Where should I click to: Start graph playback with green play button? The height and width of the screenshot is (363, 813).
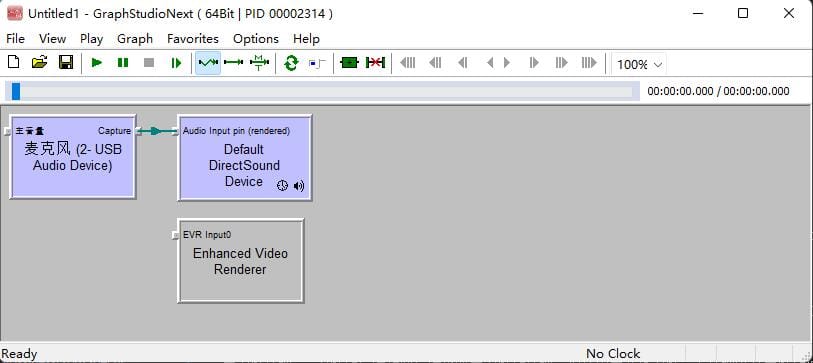[x=96, y=63]
